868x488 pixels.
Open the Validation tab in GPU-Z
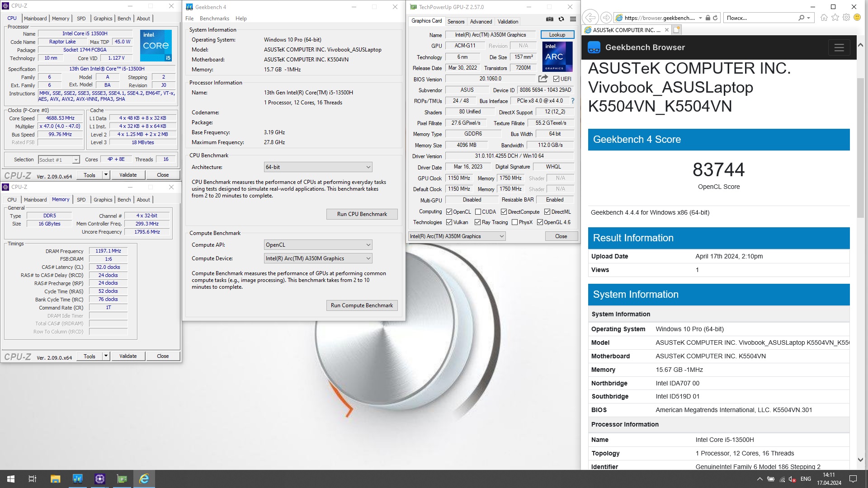[508, 22]
